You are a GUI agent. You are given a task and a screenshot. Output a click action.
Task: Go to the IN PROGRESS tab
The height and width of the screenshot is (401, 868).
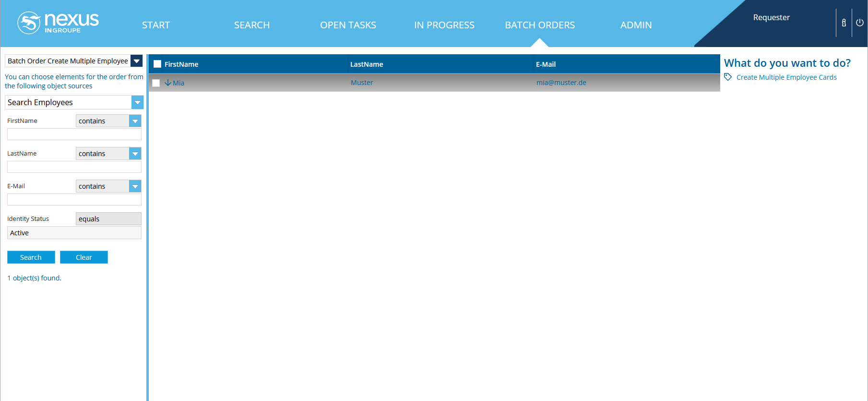tap(444, 25)
